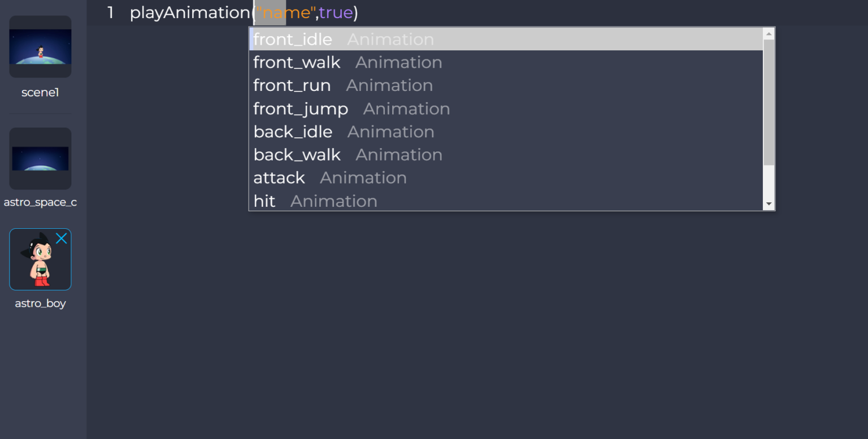Click the "name" string argument in code
868x439 pixels.
pos(286,12)
